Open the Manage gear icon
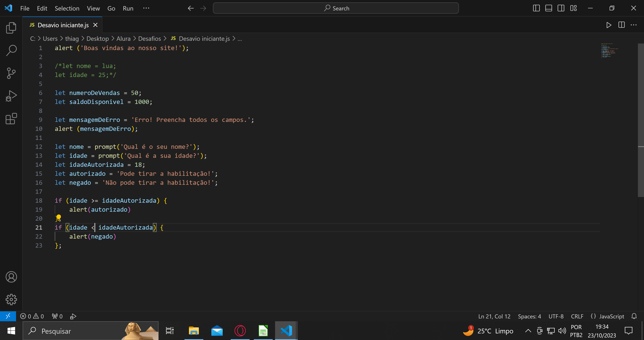644x340 pixels. pos(11,299)
